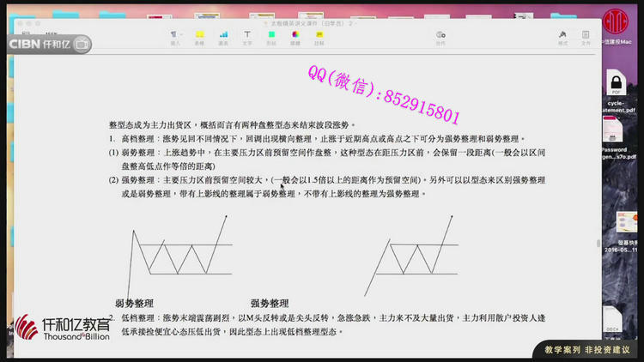Add a comment with 批注 icon
Image resolution: width=644 pixels, height=362 pixels.
[319, 36]
